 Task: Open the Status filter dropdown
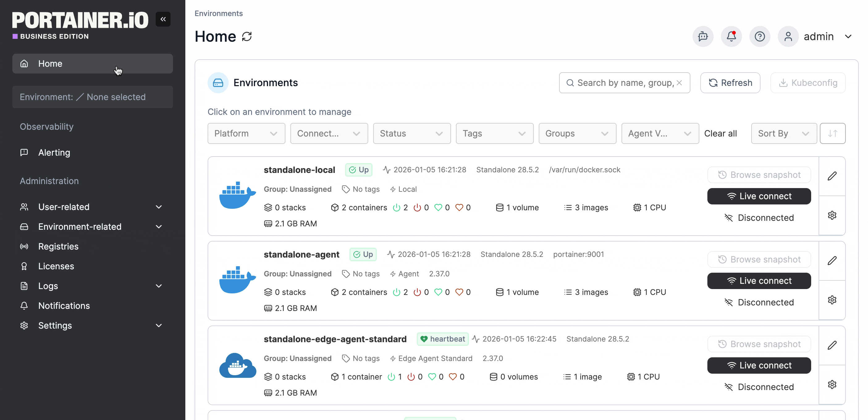411,133
